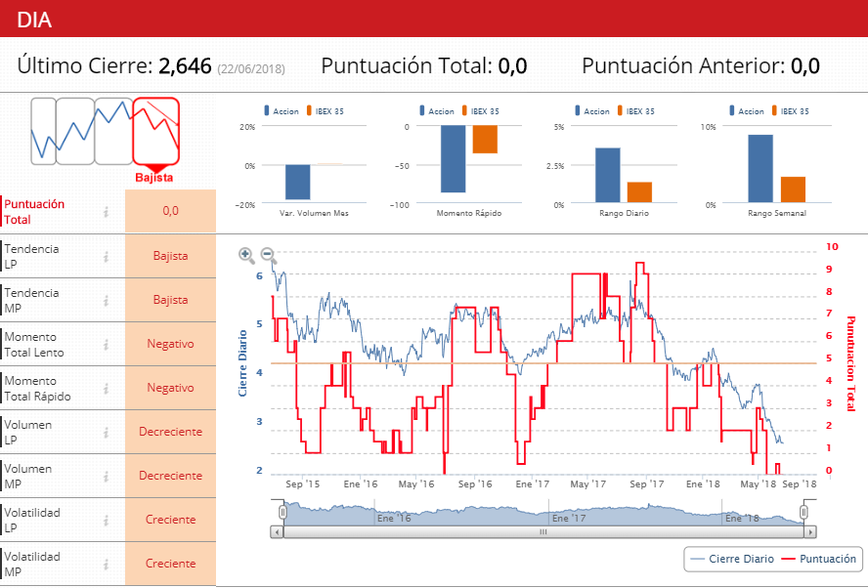This screenshot has width=868, height=588.
Task: Click the 0,0 Puntuación Total value cell
Action: 170,211
